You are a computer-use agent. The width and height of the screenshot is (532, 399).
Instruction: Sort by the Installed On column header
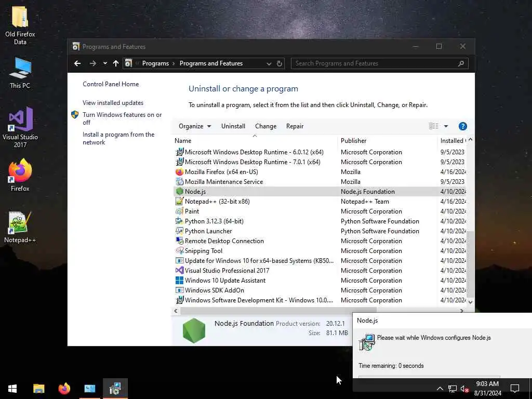pyautogui.click(x=453, y=140)
